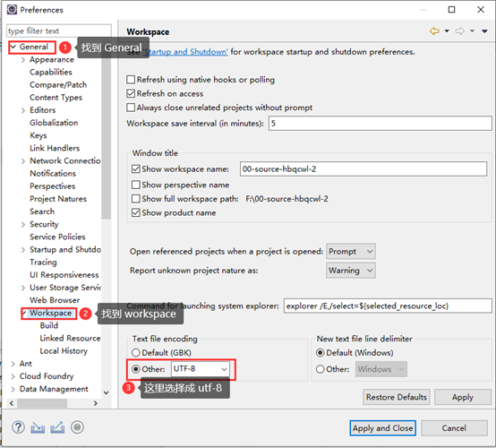Click the export preferences icon

pos(57,427)
